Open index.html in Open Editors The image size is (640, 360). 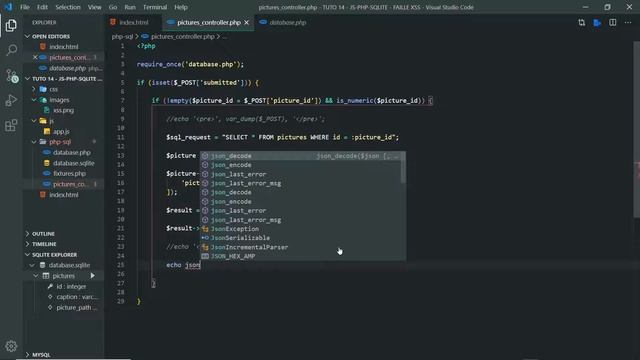click(63, 47)
